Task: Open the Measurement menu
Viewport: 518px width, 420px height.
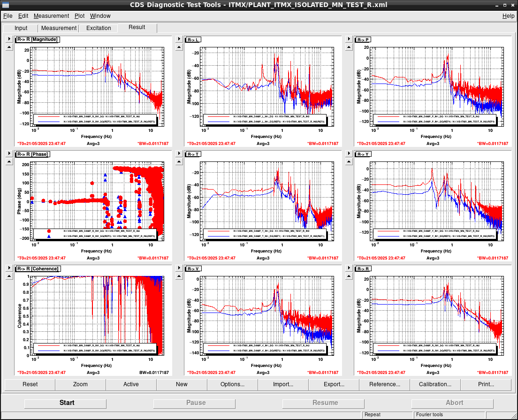Action: (51, 16)
